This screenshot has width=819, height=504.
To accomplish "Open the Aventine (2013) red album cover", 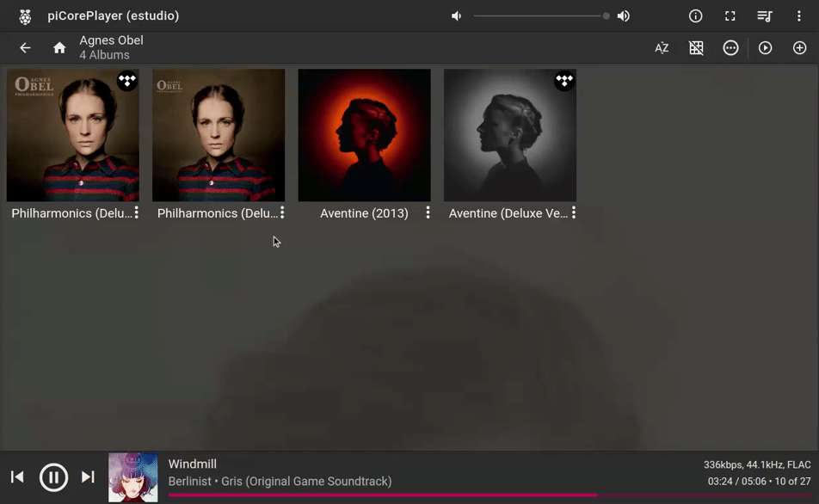I will click(x=364, y=135).
